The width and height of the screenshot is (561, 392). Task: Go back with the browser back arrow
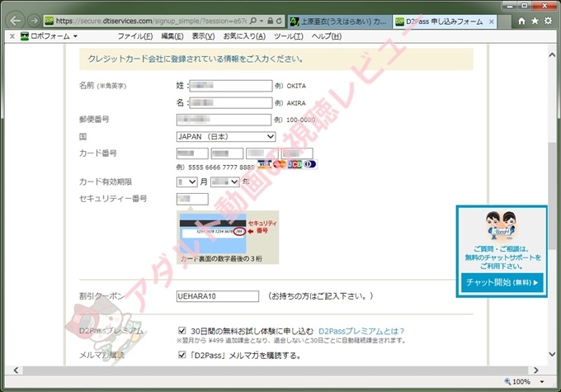click(16, 21)
